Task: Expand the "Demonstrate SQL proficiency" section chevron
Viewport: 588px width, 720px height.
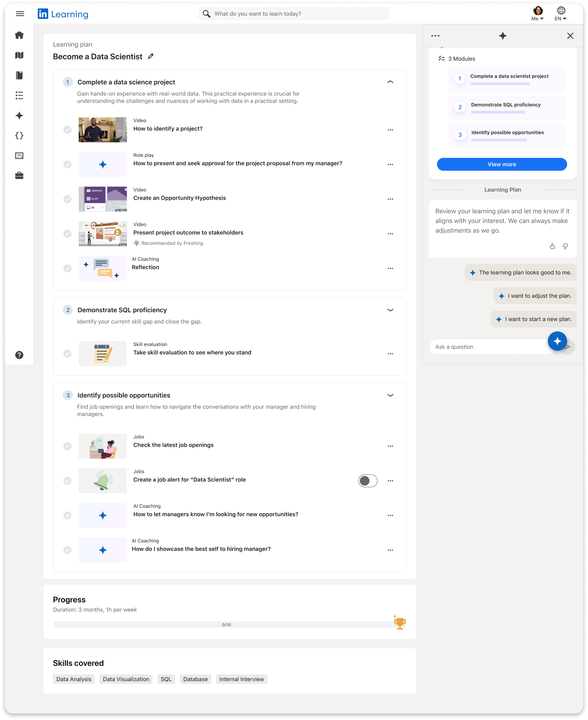Action: (390, 310)
